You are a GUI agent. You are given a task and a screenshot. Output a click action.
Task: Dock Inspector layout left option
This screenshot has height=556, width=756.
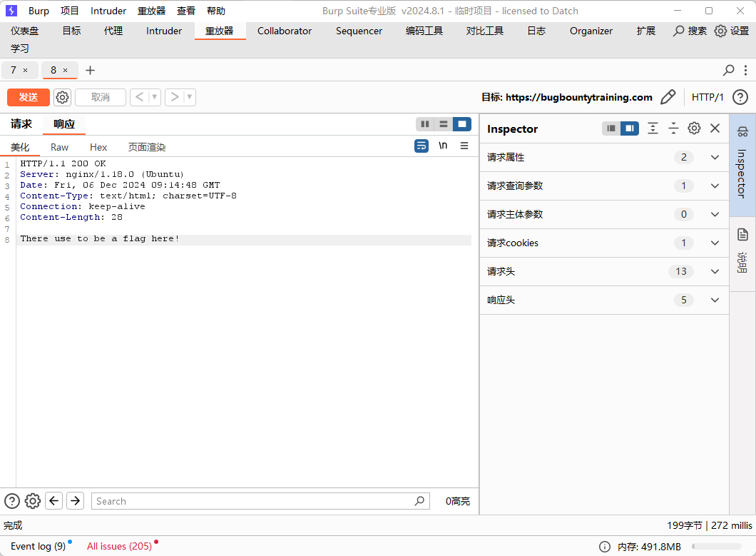pyautogui.click(x=611, y=128)
